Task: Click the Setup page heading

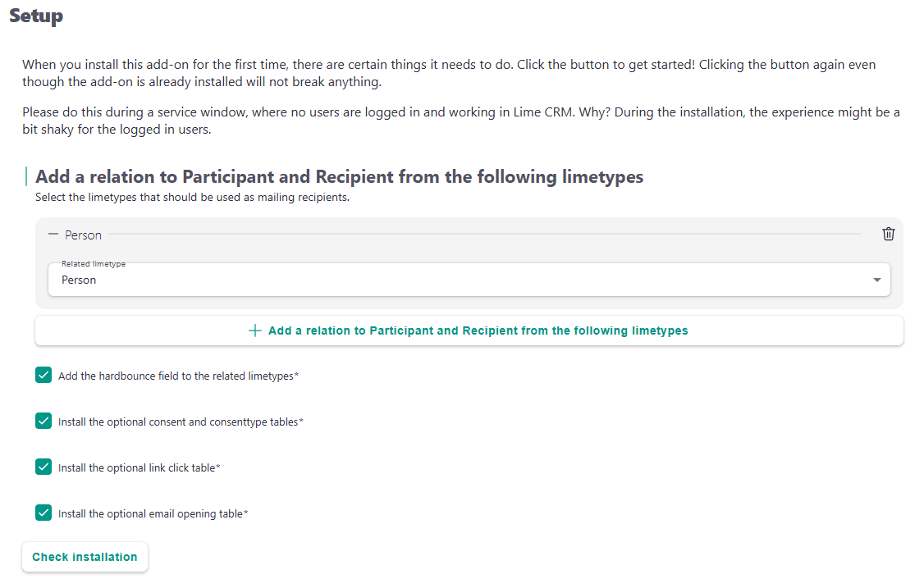Action: [x=36, y=16]
